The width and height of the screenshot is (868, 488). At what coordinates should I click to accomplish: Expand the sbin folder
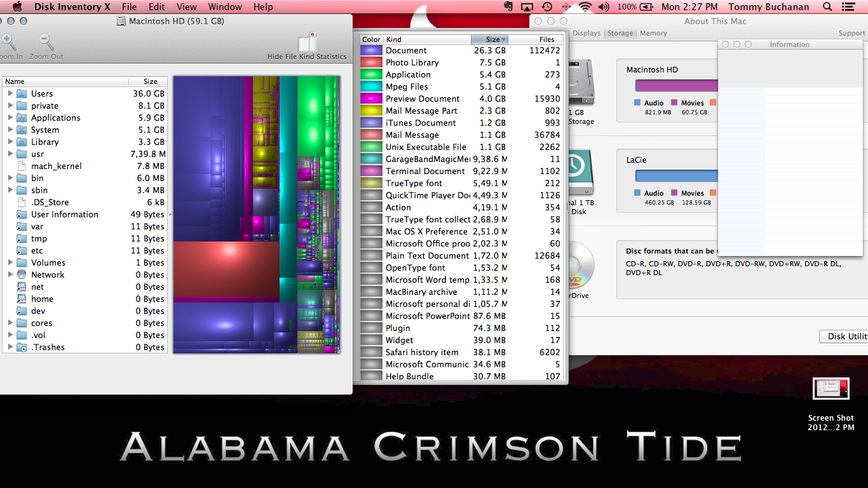10,190
